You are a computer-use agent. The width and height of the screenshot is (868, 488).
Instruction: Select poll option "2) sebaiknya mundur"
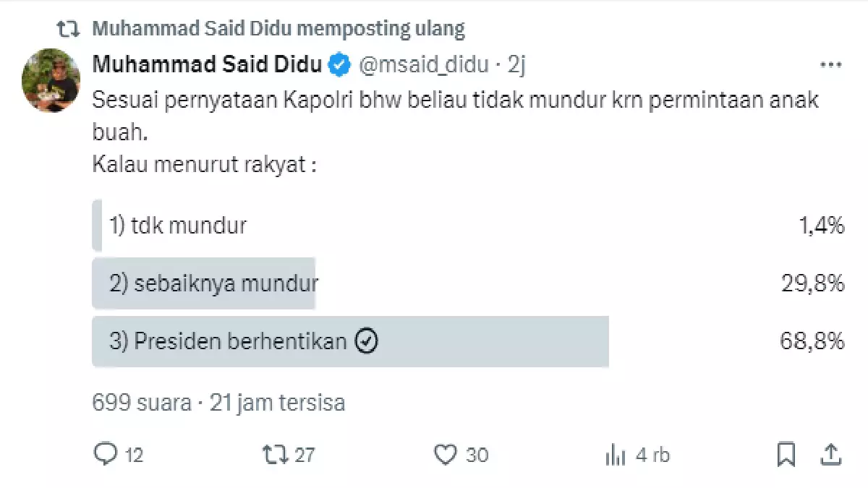tap(215, 284)
